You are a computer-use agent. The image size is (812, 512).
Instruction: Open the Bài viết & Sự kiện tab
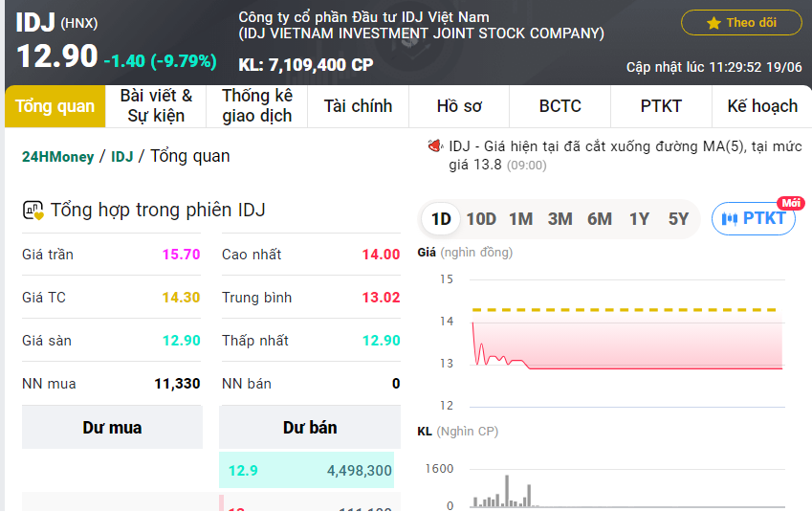click(156, 106)
